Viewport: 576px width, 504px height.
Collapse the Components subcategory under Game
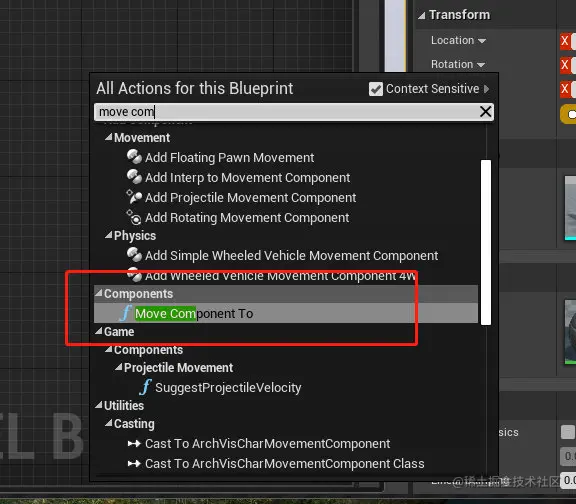click(x=109, y=349)
